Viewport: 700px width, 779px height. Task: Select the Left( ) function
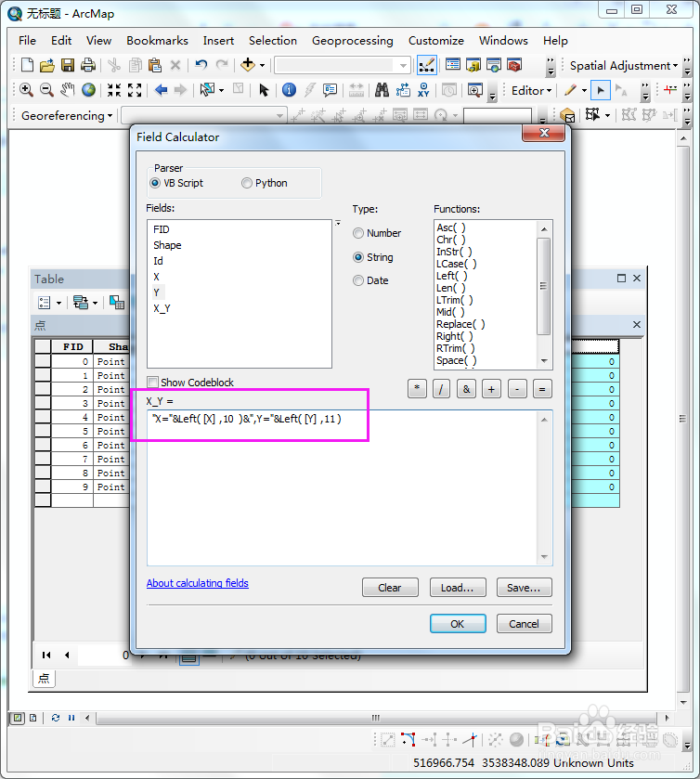click(451, 277)
